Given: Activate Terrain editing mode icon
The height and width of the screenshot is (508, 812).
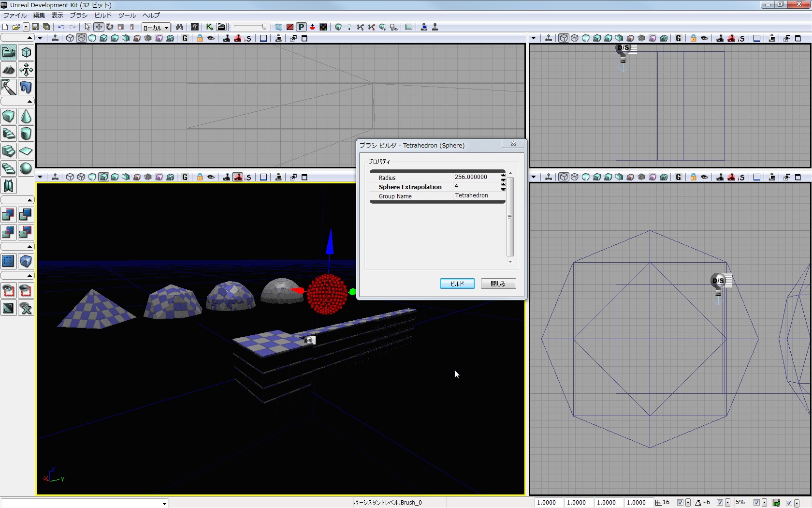Looking at the screenshot, I should [9, 70].
